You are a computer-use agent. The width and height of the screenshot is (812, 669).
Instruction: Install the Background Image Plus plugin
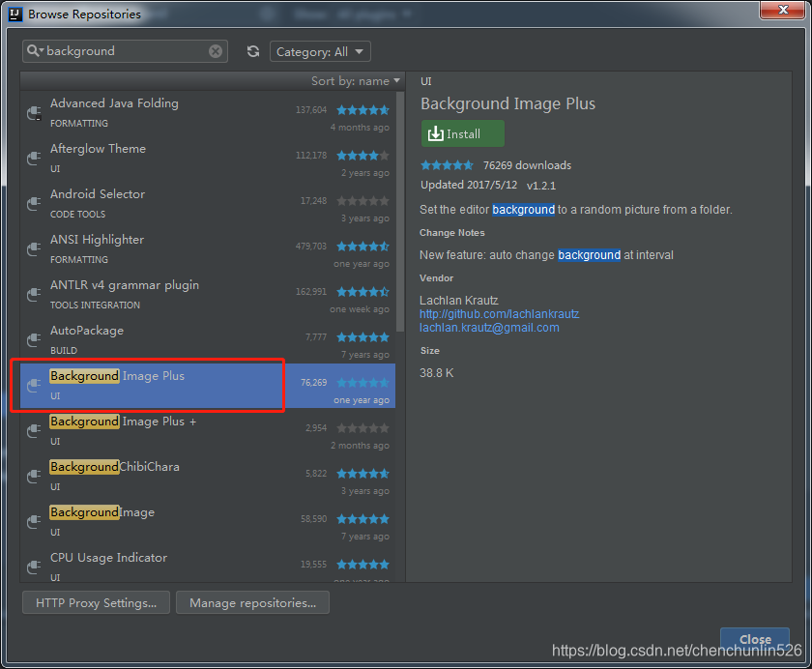pos(463,133)
